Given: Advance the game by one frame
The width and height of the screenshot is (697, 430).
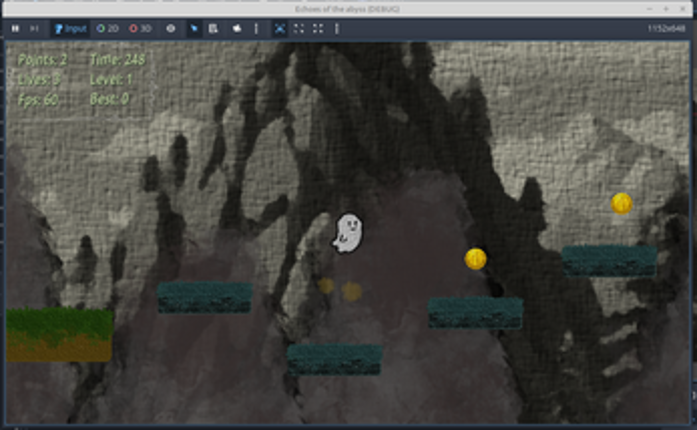Looking at the screenshot, I should pyautogui.click(x=35, y=29).
